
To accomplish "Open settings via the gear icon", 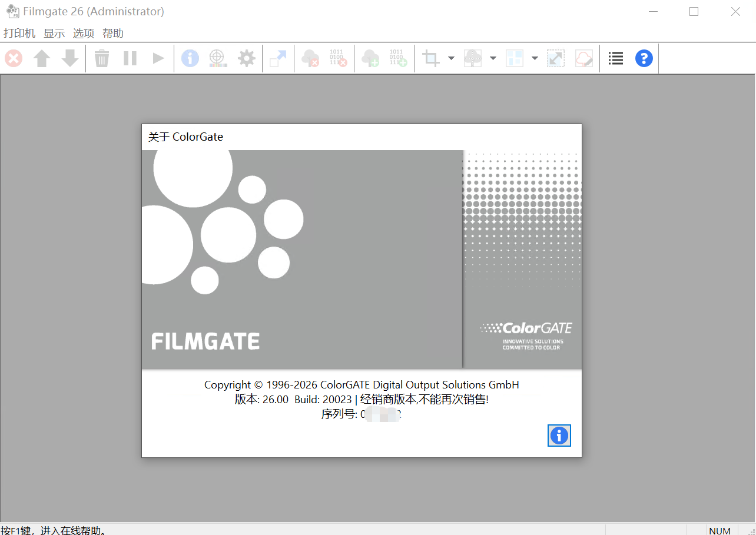I will pos(247,58).
